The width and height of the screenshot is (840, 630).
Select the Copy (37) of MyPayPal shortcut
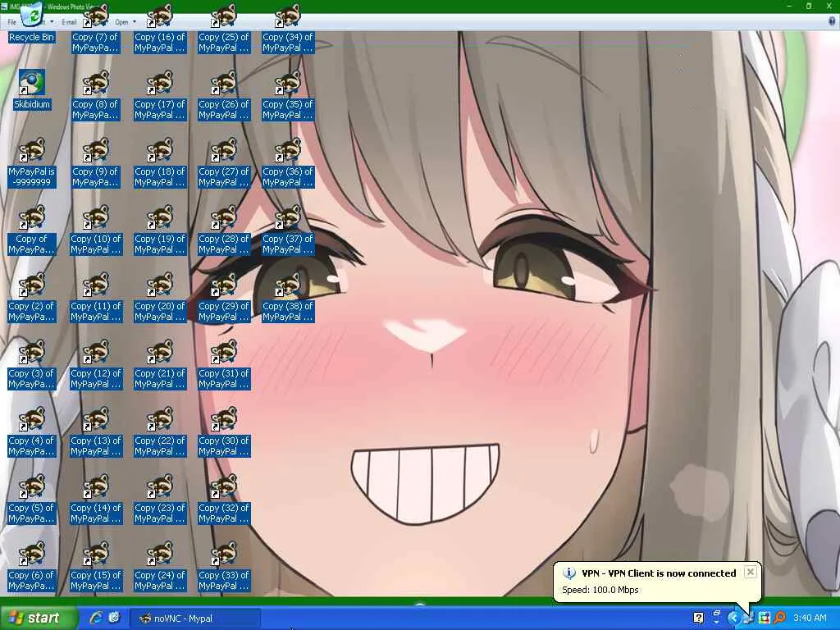(288, 230)
